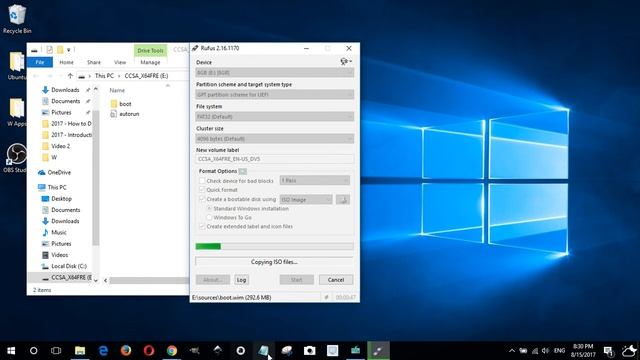Image resolution: width=640 pixels, height=360 pixels.
Task: Select Standard Windows installation option
Action: pyautogui.click(x=209, y=209)
